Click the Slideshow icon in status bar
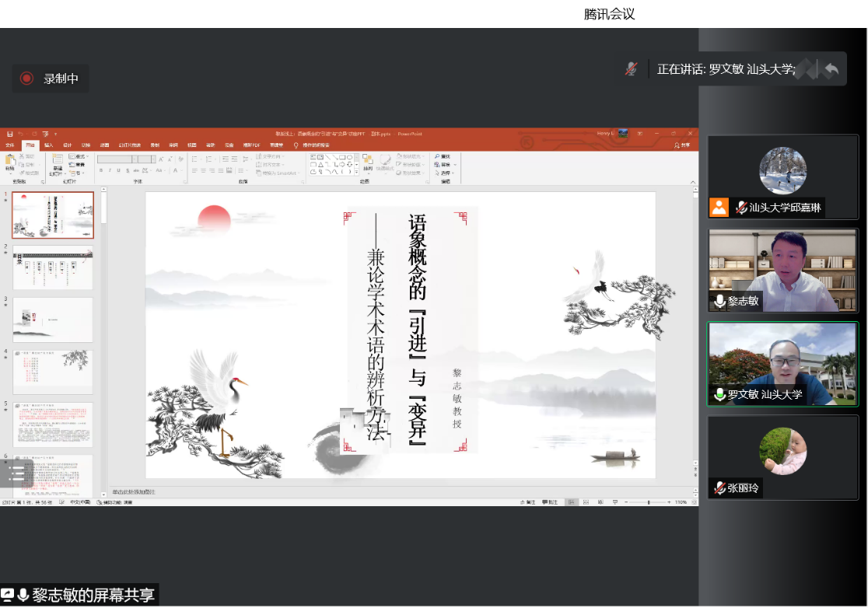 pos(615,502)
